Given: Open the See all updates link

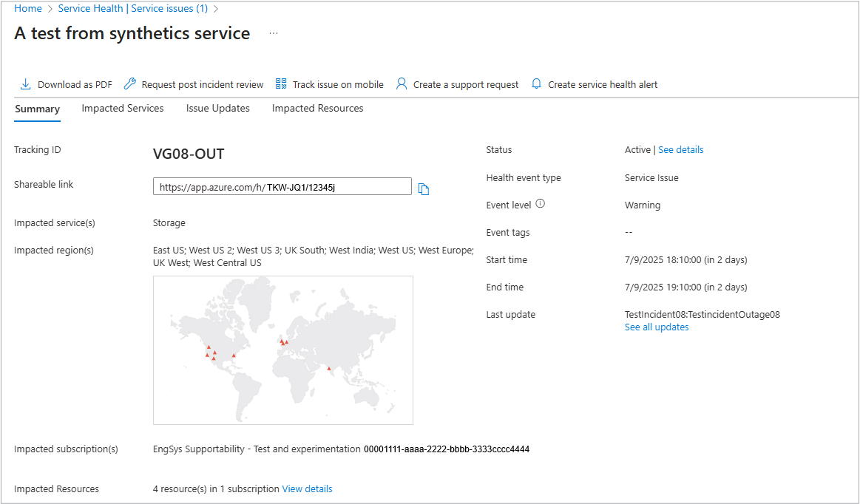Looking at the screenshot, I should coord(657,327).
